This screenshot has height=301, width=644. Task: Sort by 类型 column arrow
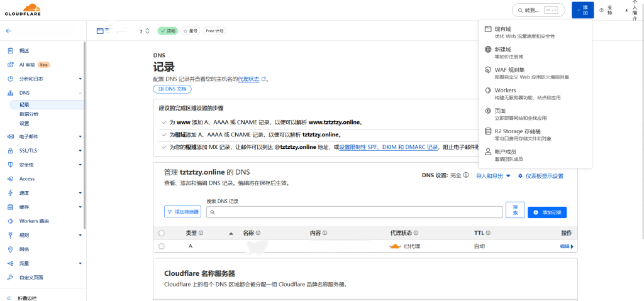pos(231,233)
